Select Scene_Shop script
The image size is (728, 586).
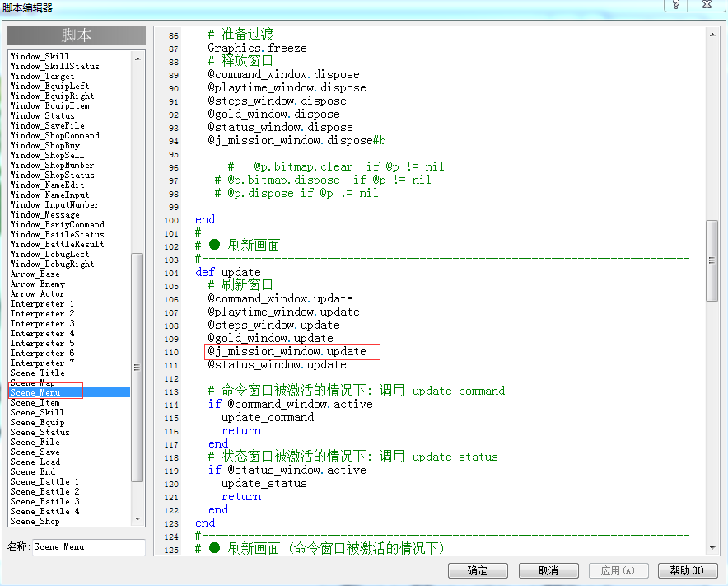[x=35, y=521]
